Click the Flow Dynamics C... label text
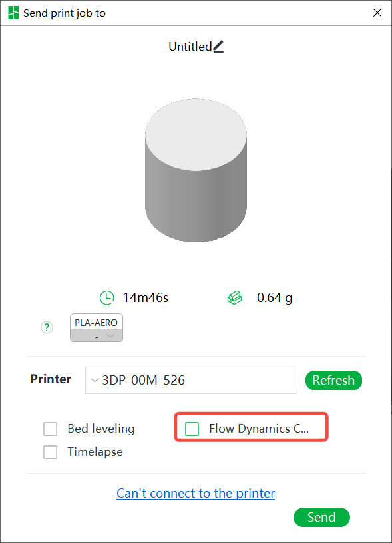Image resolution: width=392 pixels, height=543 pixels. (259, 429)
